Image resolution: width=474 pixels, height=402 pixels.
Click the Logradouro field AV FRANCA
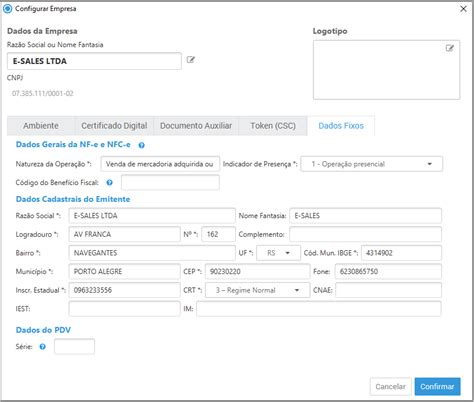click(125, 234)
